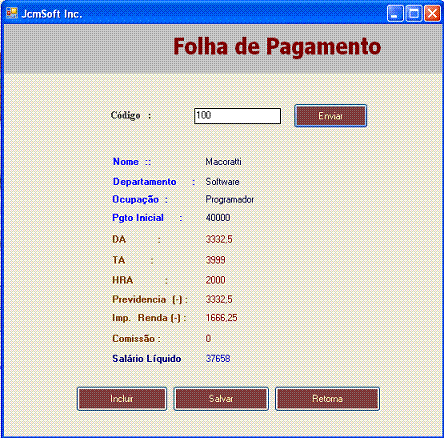
Task: Click the Comissão value 0
Action: [x=208, y=339]
